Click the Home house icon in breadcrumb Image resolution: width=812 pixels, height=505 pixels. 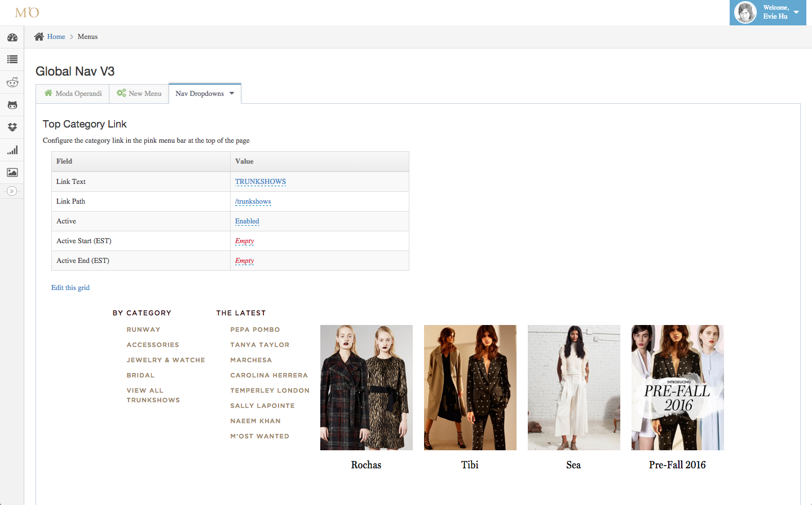pos(39,37)
